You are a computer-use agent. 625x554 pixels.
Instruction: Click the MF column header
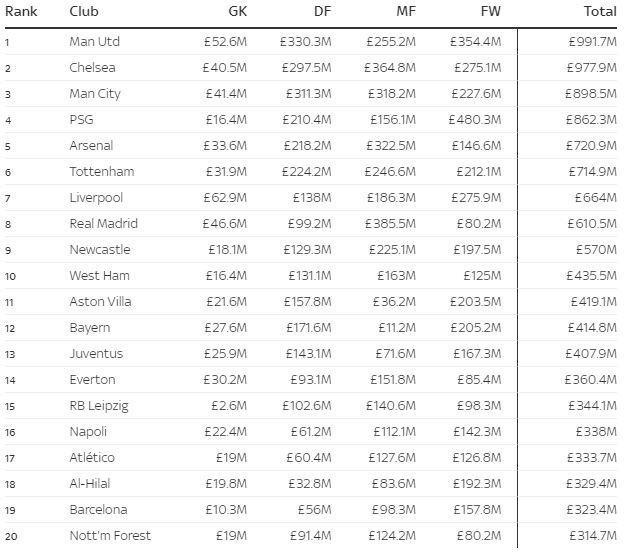coord(406,11)
